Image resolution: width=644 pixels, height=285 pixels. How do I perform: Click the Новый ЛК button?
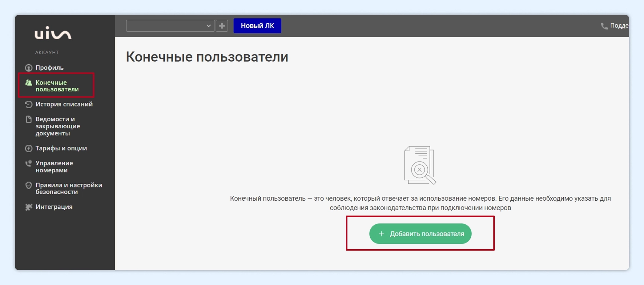coord(257,26)
